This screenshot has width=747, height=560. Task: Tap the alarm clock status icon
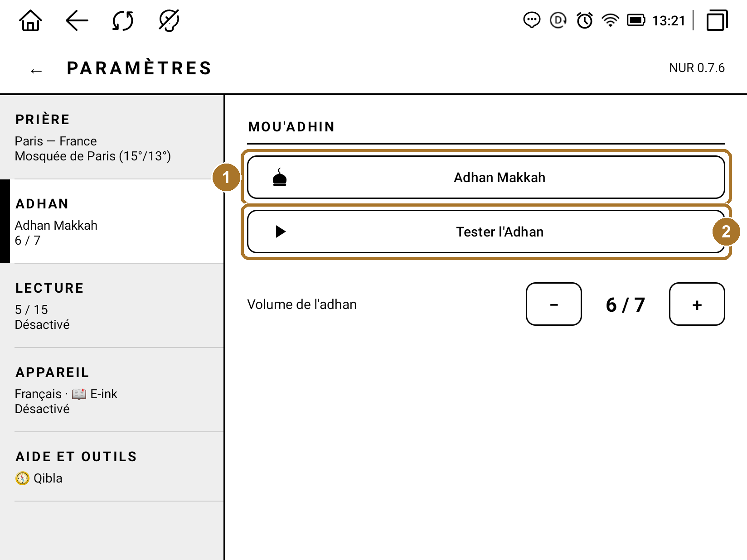585,20
